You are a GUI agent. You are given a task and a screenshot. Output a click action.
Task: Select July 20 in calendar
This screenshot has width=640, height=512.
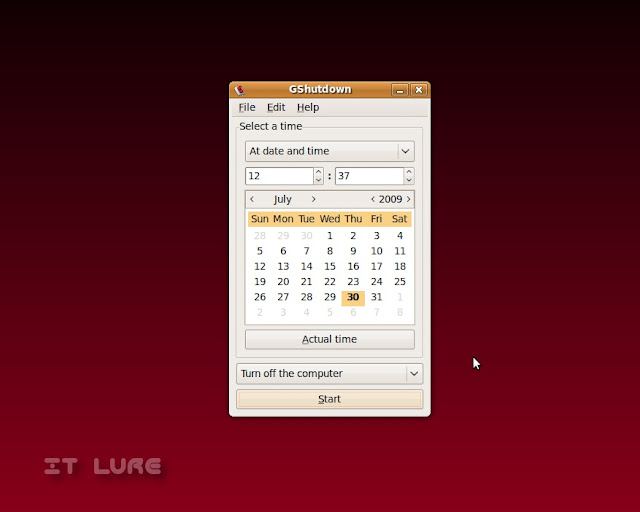283,282
